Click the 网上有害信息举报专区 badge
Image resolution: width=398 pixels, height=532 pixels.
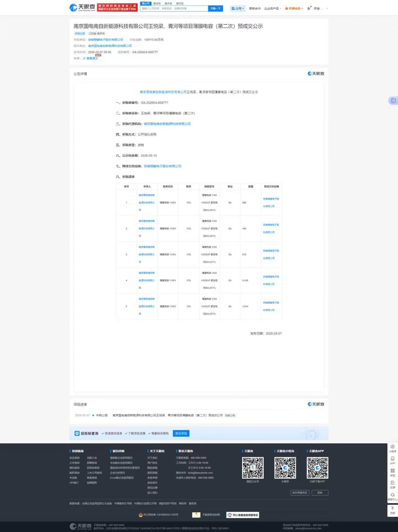pyautogui.click(x=243, y=515)
